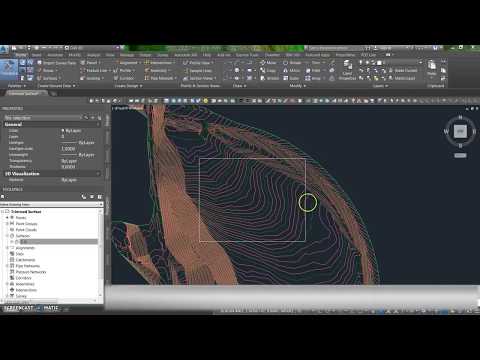Expand the Modify panel title
The width and height of the screenshot is (480, 360).
(298, 86)
